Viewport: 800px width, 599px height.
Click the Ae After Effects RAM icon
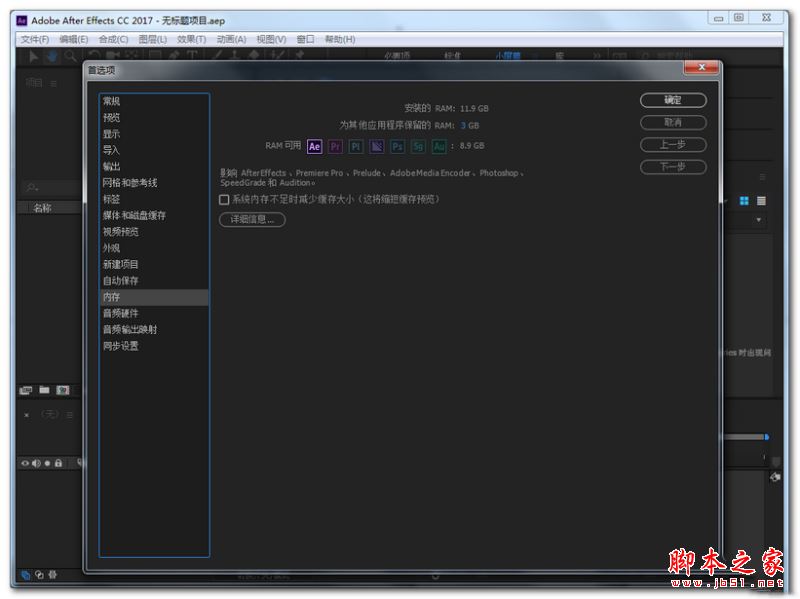tap(314, 146)
